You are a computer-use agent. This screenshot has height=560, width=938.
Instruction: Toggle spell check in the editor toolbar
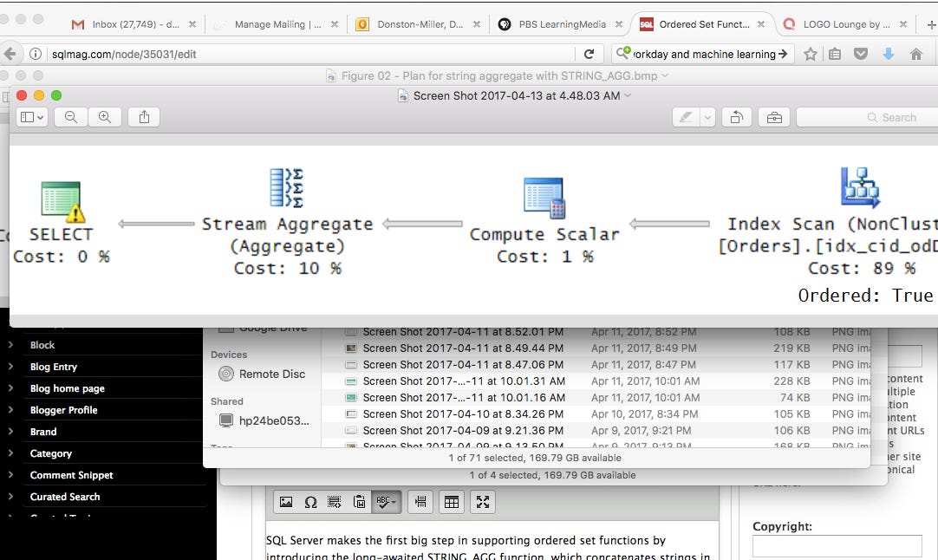385,502
